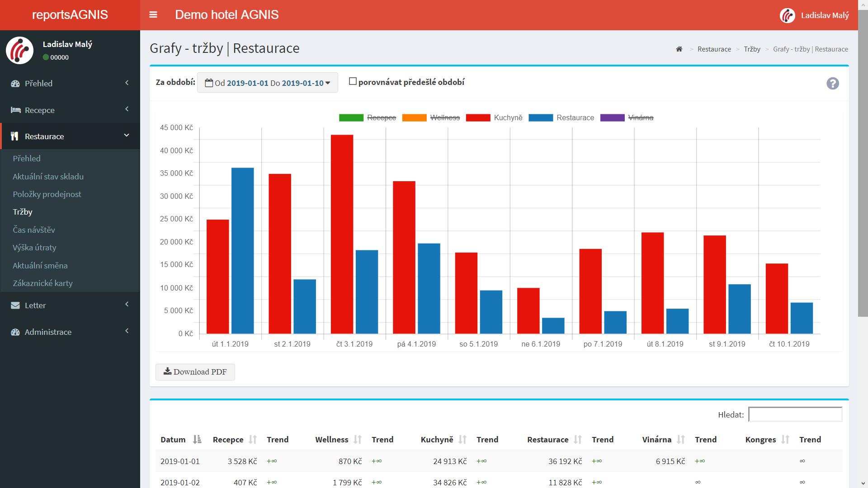
Task: Click the Kuchyně column sort icon
Action: tap(462, 440)
